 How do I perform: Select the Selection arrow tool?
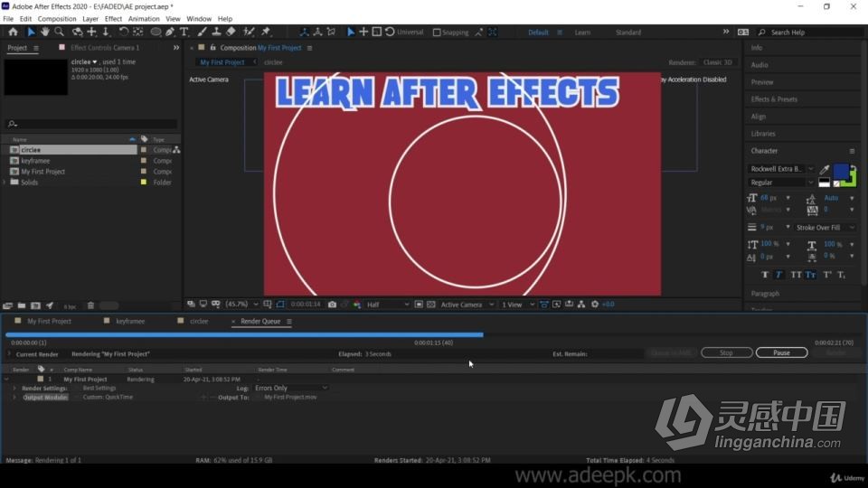(31, 33)
